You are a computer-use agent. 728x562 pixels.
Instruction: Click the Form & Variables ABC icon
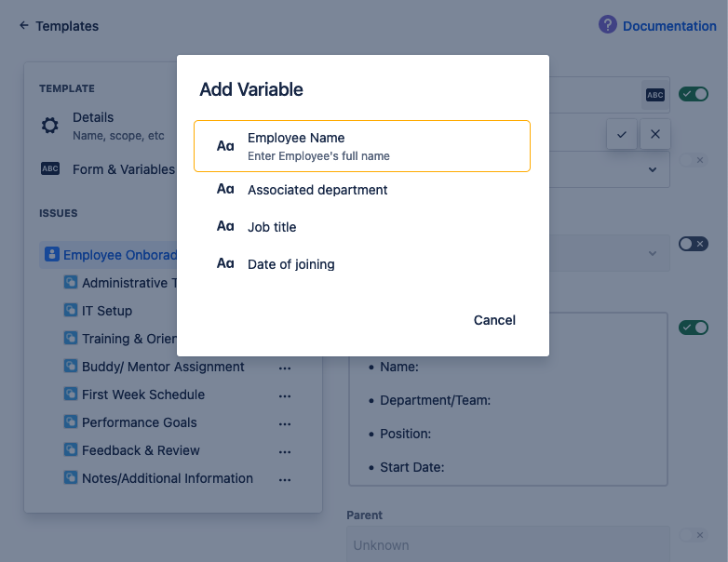tap(50, 169)
